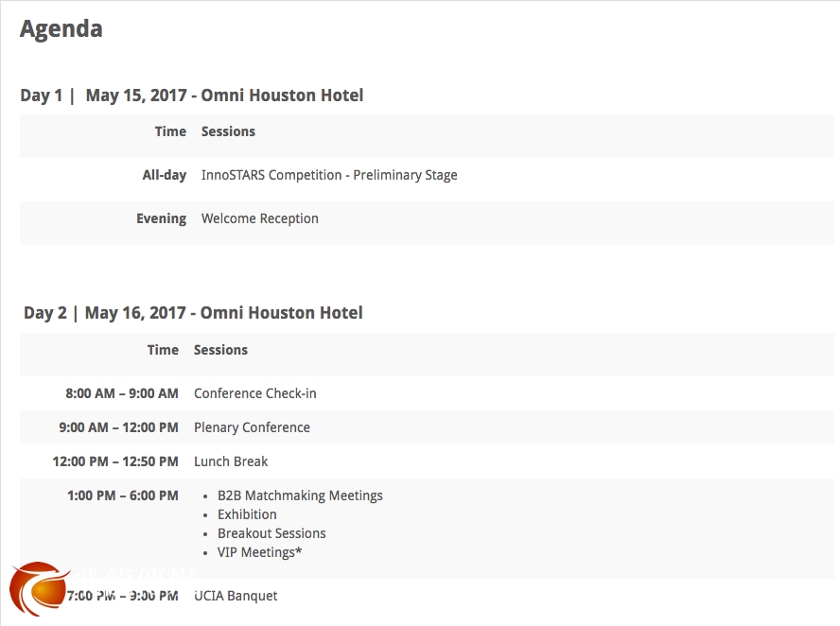Viewport: 840px width, 626px height.
Task: Click the Evening time label
Action: (162, 218)
